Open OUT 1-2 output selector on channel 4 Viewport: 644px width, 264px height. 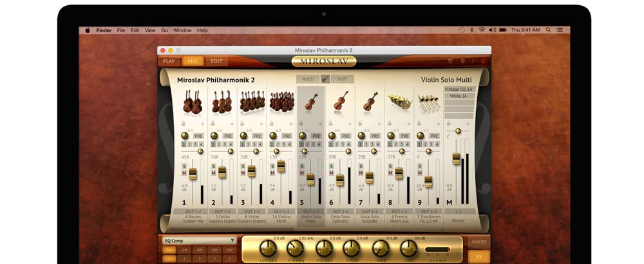pyautogui.click(x=281, y=211)
